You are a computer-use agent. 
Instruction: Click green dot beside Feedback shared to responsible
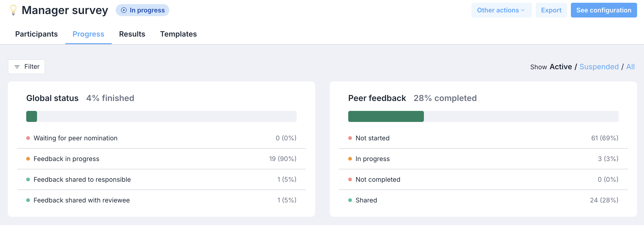[28, 179]
